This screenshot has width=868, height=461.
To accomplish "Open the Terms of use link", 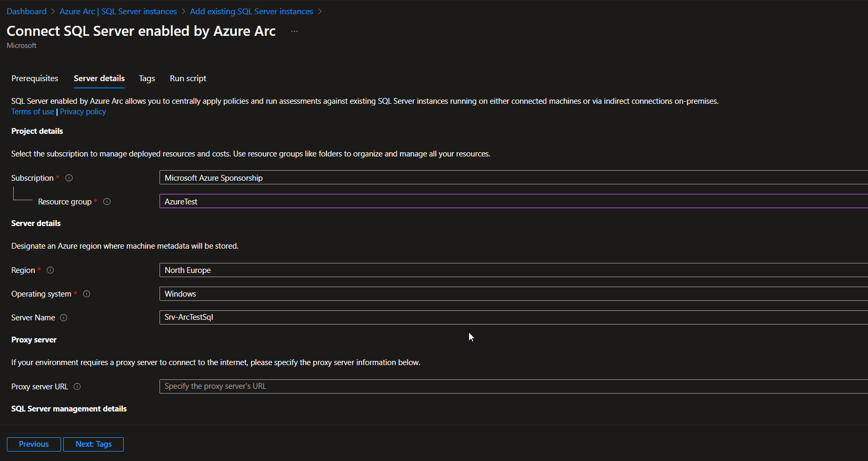I will click(x=33, y=112).
